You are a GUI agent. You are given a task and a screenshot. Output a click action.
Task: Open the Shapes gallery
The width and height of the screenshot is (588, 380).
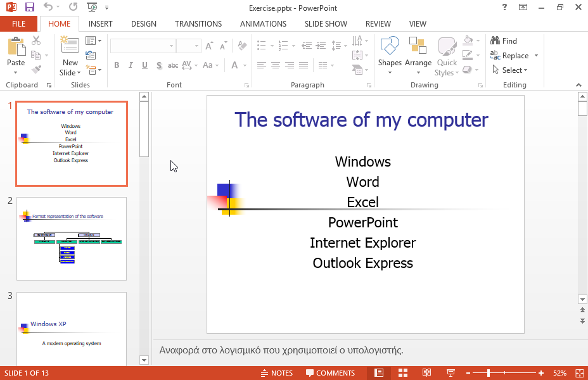(x=390, y=56)
